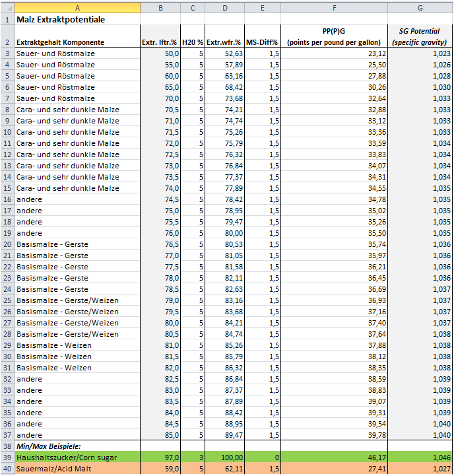This screenshot has width=454, height=476.
Task: Select the Extraktgehalt Komponente header cell
Action: point(77,42)
